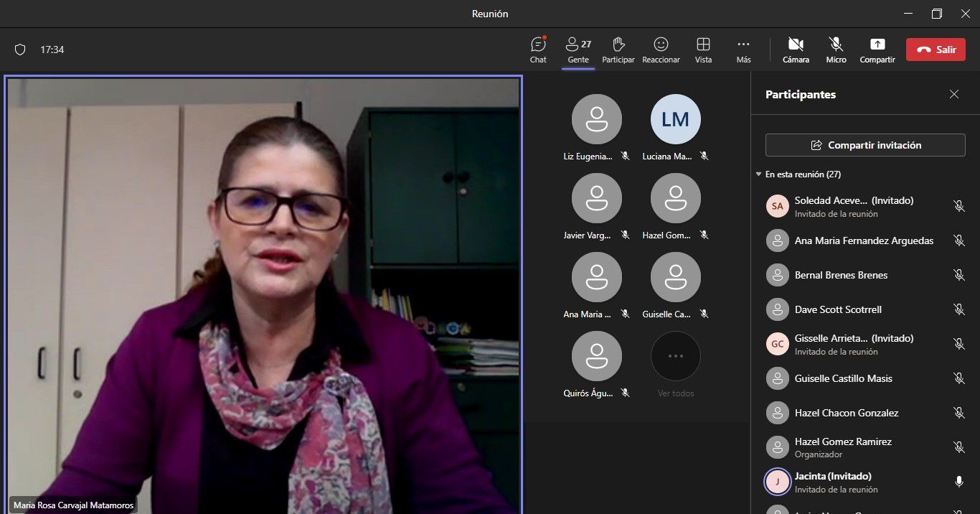Select Hazel Gomez Ramirez organizer entry
Screen dimensions: 980x514
[843, 447]
